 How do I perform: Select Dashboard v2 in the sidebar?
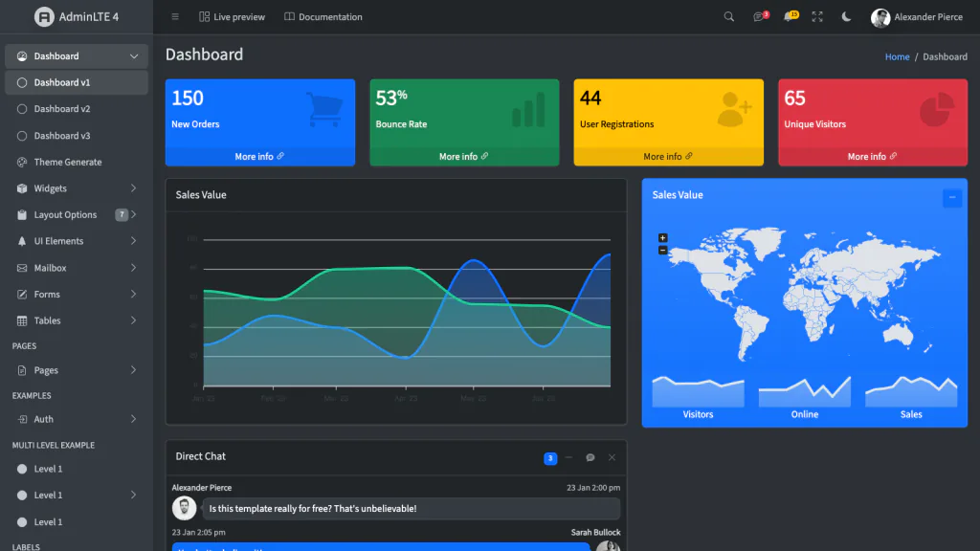coord(77,109)
